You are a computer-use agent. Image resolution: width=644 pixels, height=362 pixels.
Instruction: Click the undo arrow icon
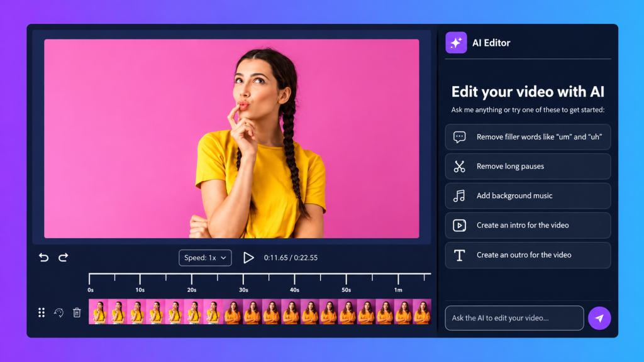43,257
